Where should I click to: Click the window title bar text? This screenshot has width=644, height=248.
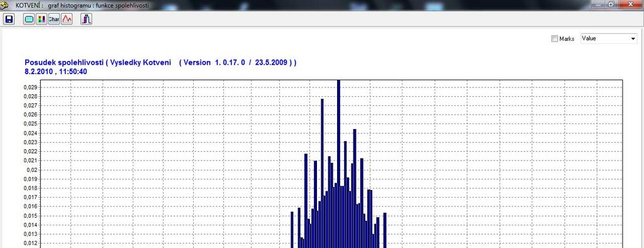pyautogui.click(x=82, y=5)
